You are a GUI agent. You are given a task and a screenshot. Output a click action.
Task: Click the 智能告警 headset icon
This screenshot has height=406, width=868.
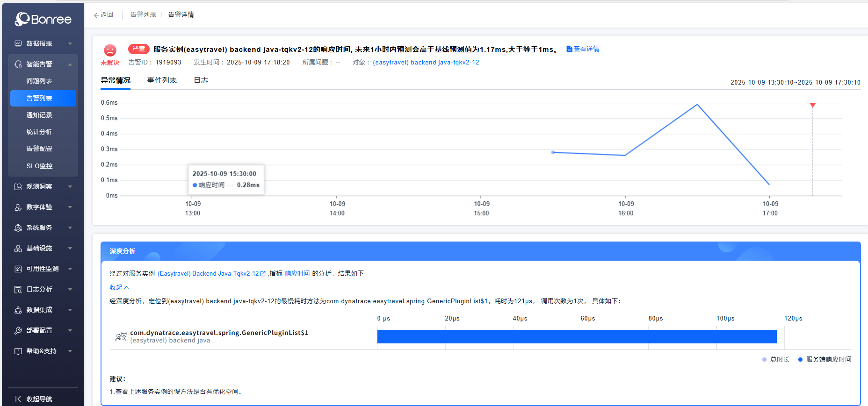(18, 64)
